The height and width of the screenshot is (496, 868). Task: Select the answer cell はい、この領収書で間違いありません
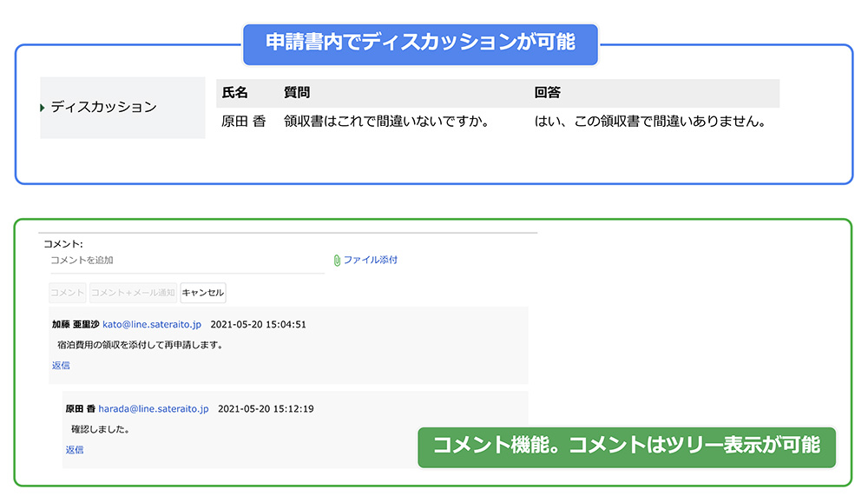(649, 122)
